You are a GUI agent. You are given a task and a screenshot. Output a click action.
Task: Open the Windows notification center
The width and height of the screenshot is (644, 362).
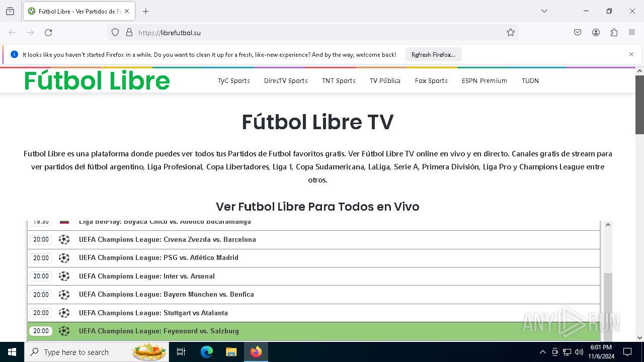627,352
